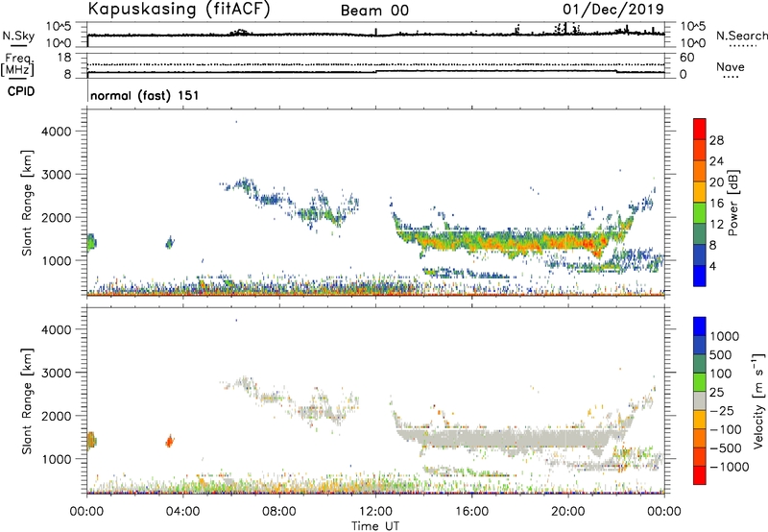Click the date "01/Dec/2019"
This screenshot has width=768, height=532.
[x=613, y=10]
